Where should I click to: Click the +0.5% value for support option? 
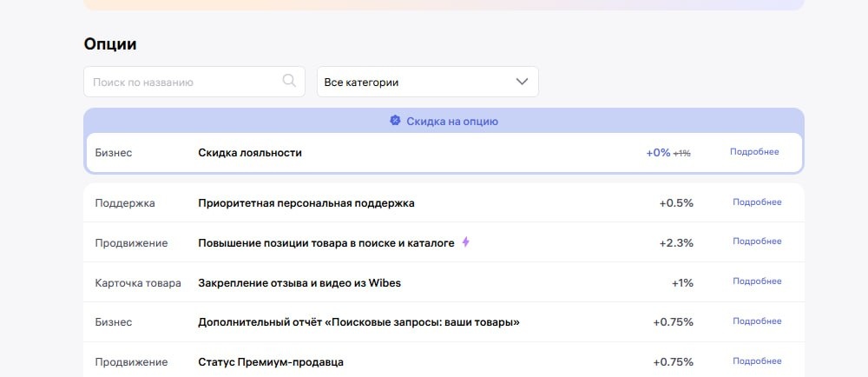coord(676,203)
